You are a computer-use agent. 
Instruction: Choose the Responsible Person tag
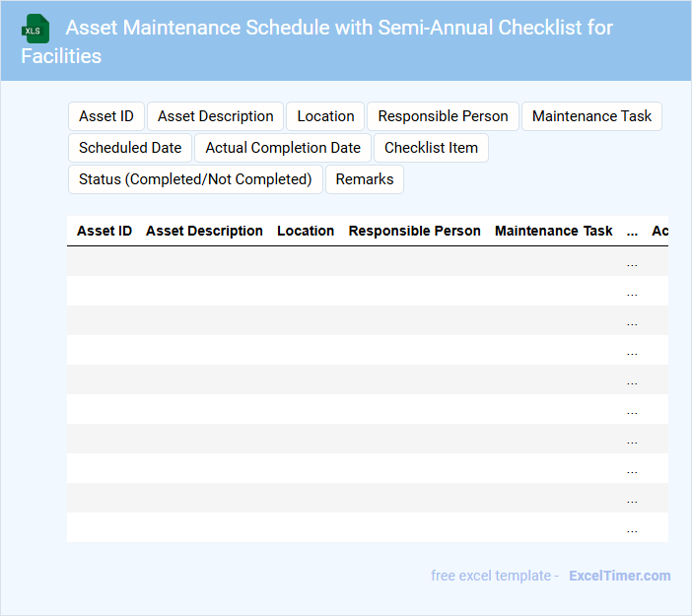pyautogui.click(x=443, y=116)
